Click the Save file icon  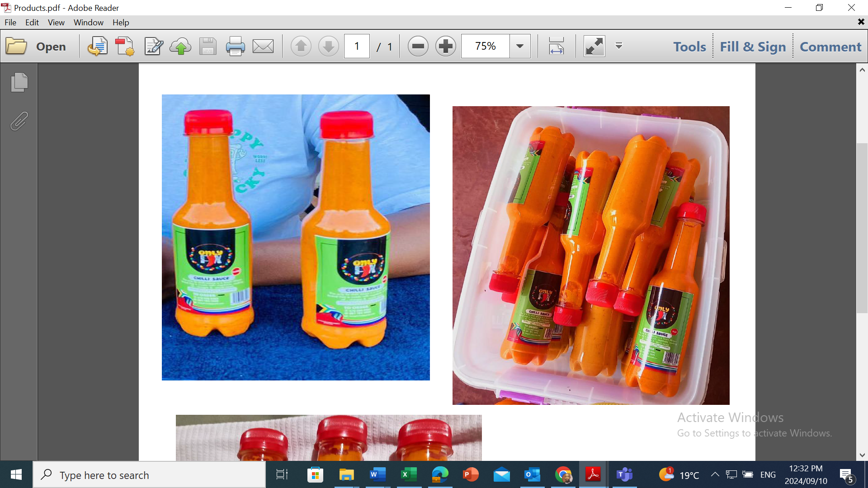tap(208, 46)
